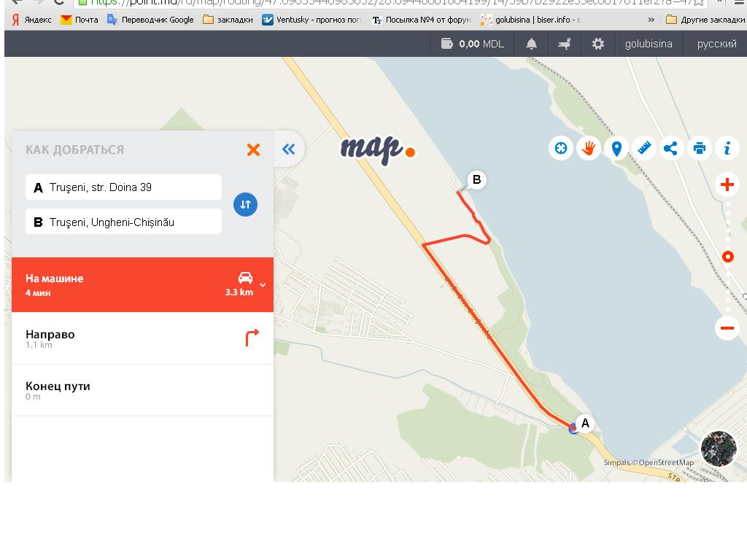Viewport: 747px width, 560px height.
Task: Collapse the directions panel with double chevron
Action: (x=289, y=149)
